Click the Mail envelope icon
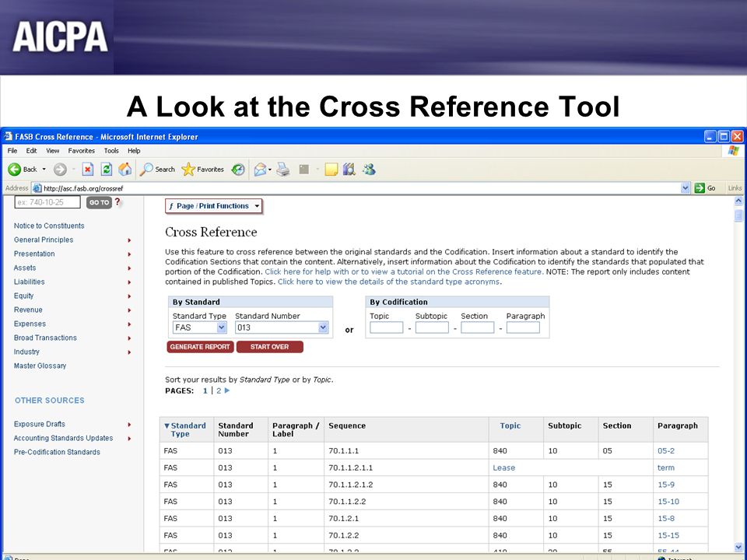Screen dimensions: 747x560 tap(260, 169)
